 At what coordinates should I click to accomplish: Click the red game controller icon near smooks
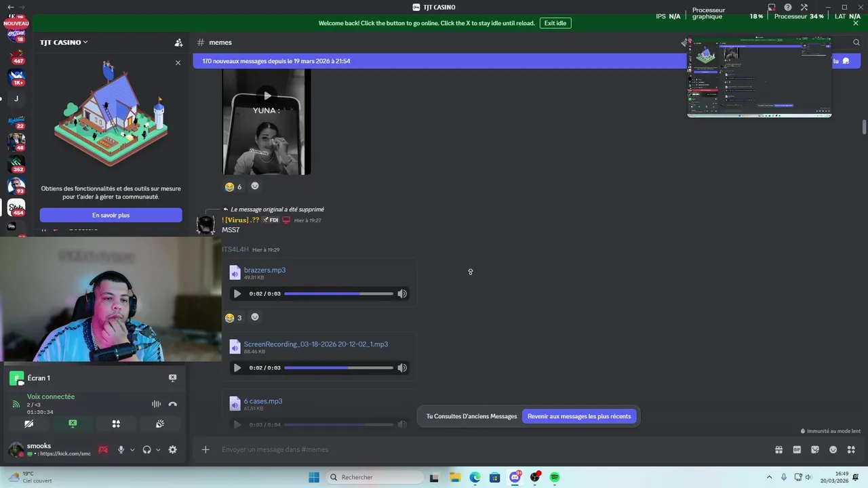coord(103,449)
